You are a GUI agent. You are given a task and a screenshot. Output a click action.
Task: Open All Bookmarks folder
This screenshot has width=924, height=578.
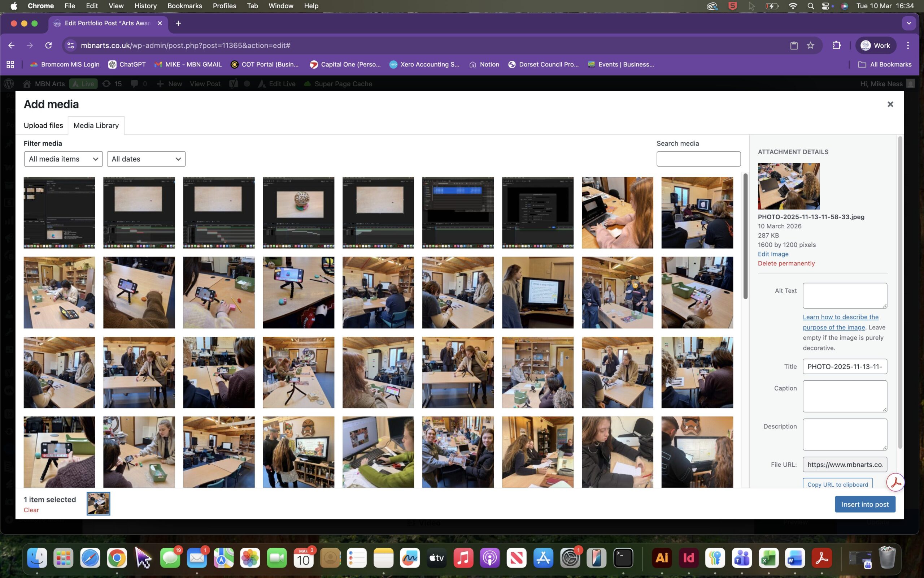pyautogui.click(x=885, y=65)
